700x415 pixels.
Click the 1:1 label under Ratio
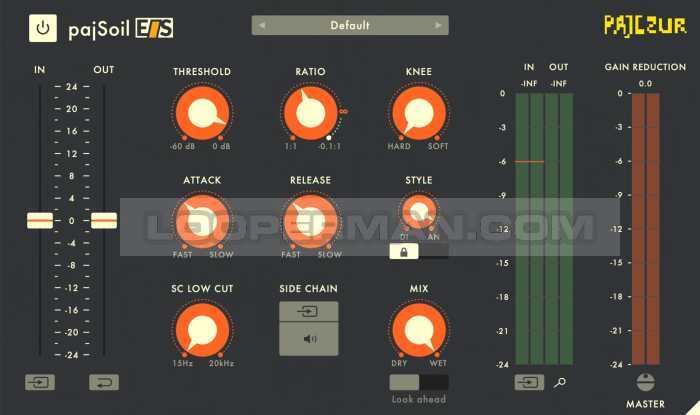click(x=291, y=146)
